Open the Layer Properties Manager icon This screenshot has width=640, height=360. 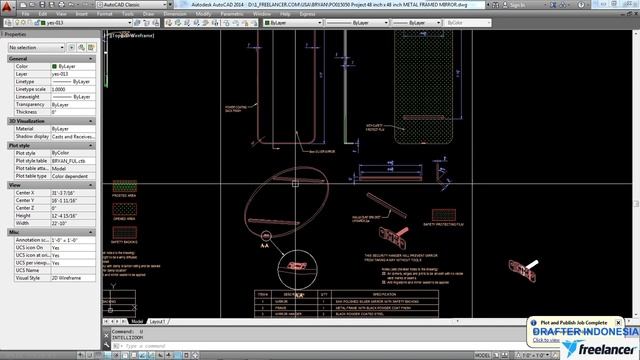(9, 23)
